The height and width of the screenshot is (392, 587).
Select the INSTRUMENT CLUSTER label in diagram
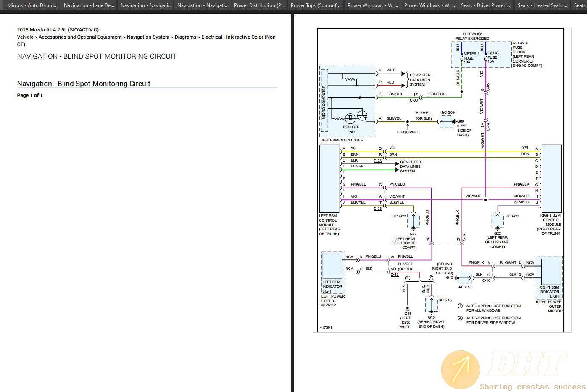pos(342,140)
